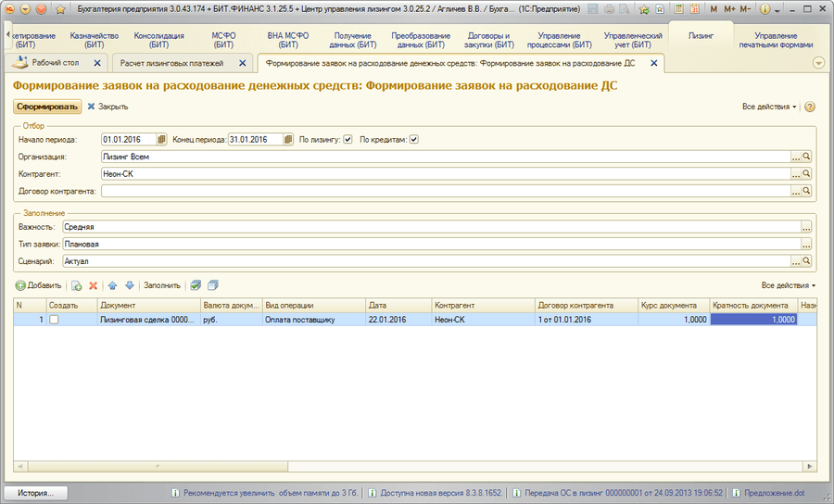The width and height of the screenshot is (834, 504).
Task: Open magnifier lookup for Сценарий field
Action: point(806,261)
